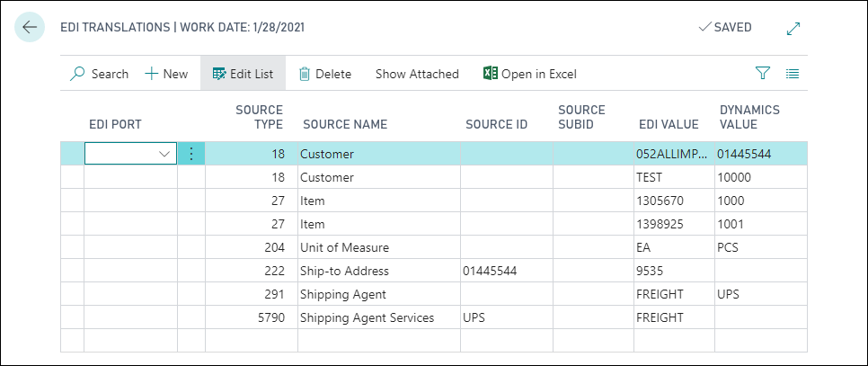Expand the page to full screen
Screen dimensions: 868x366
[793, 28]
